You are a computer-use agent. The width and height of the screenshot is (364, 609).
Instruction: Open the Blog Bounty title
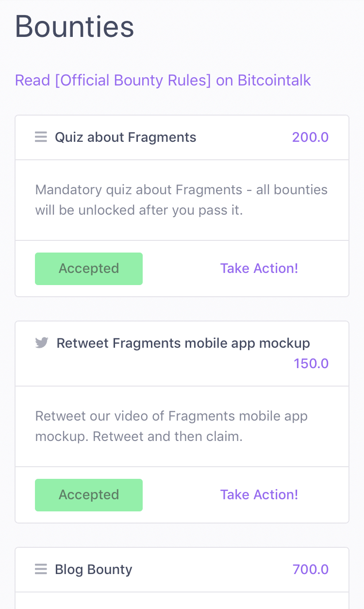93,569
